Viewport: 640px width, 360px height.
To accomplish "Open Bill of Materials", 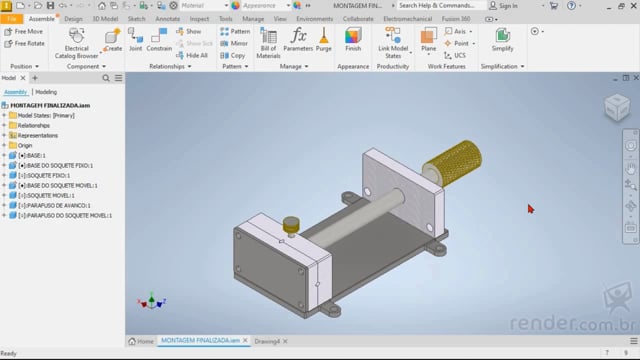I will 268,43.
